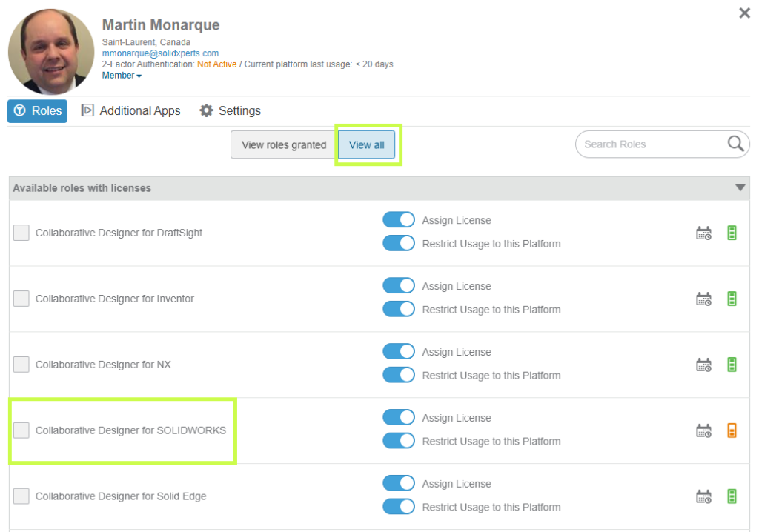Check Collaborative Designer for Inventor box
759x532 pixels.
21,298
